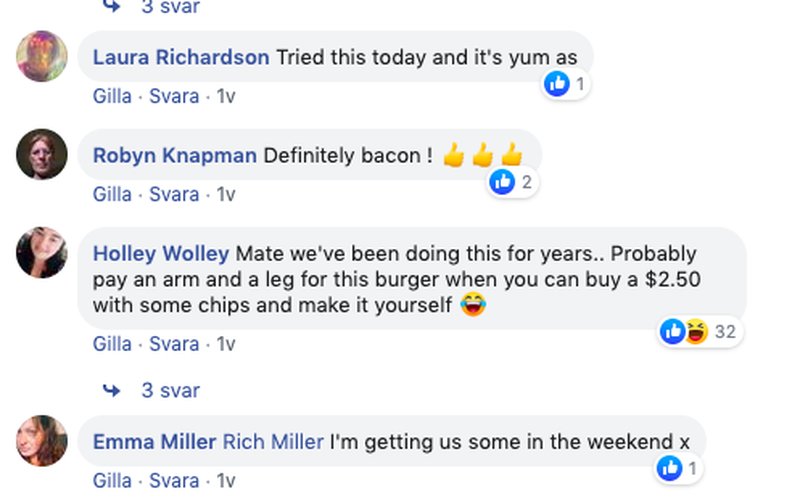Click Holley Wolley's profile photo
Image resolution: width=800 pixels, height=502 pixels.
(42, 252)
